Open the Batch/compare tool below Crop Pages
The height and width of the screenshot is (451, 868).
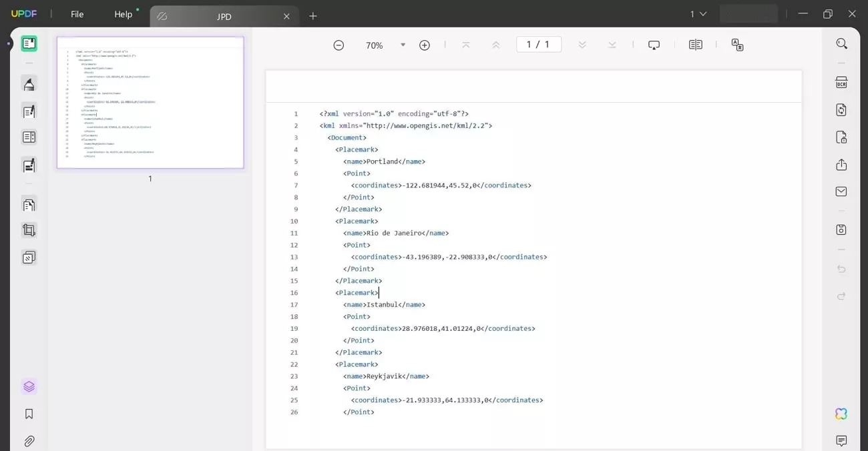pos(29,258)
